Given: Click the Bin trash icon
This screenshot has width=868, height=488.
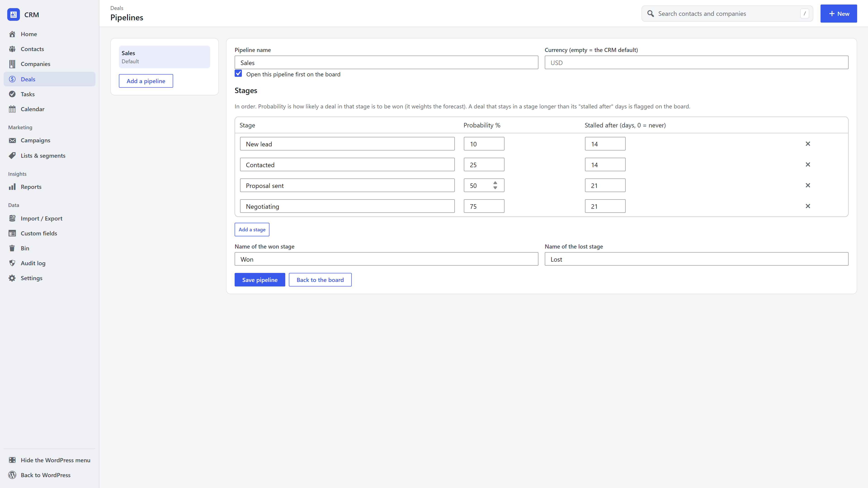Looking at the screenshot, I should 12,248.
